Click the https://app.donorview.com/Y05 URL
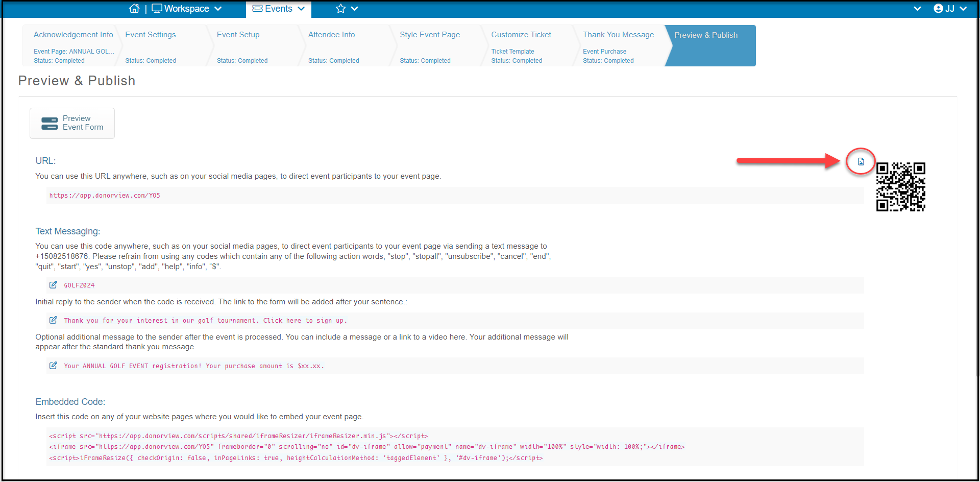This screenshot has height=482, width=980. 105,196
